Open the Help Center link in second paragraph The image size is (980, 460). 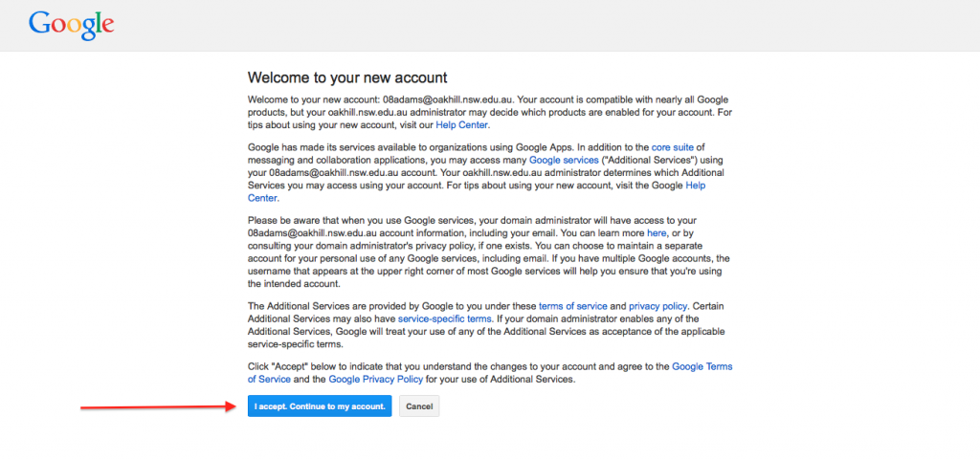477,191
